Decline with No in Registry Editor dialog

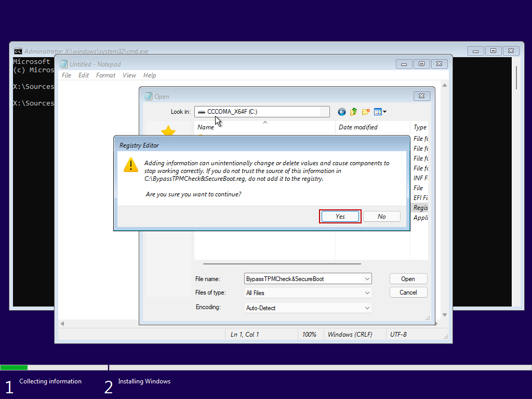tap(382, 217)
